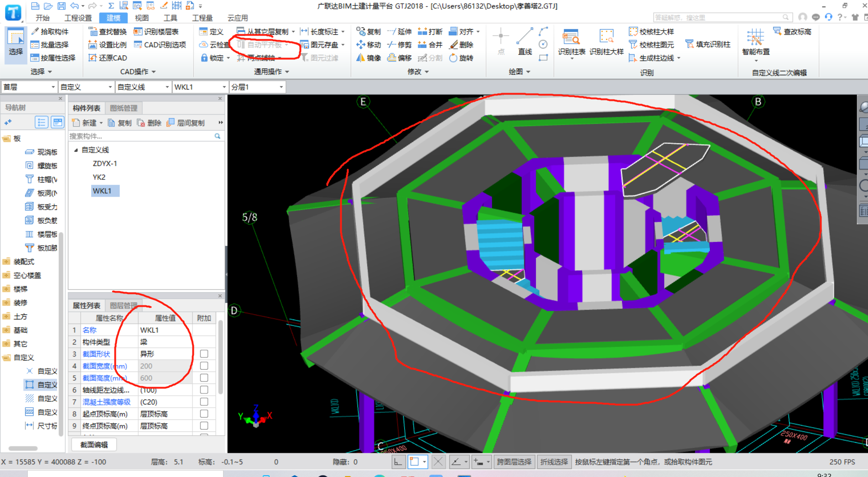Toggle 终点顶标高 additional checkbox

pos(204,425)
